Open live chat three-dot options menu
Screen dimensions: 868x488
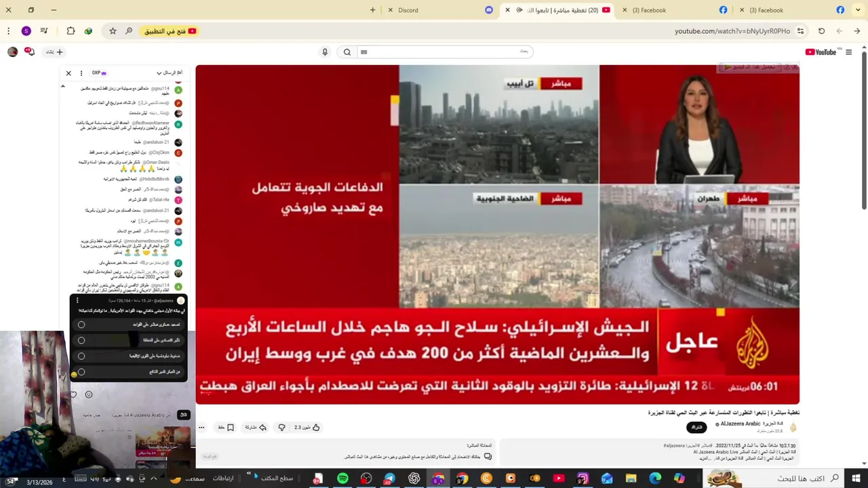81,73
